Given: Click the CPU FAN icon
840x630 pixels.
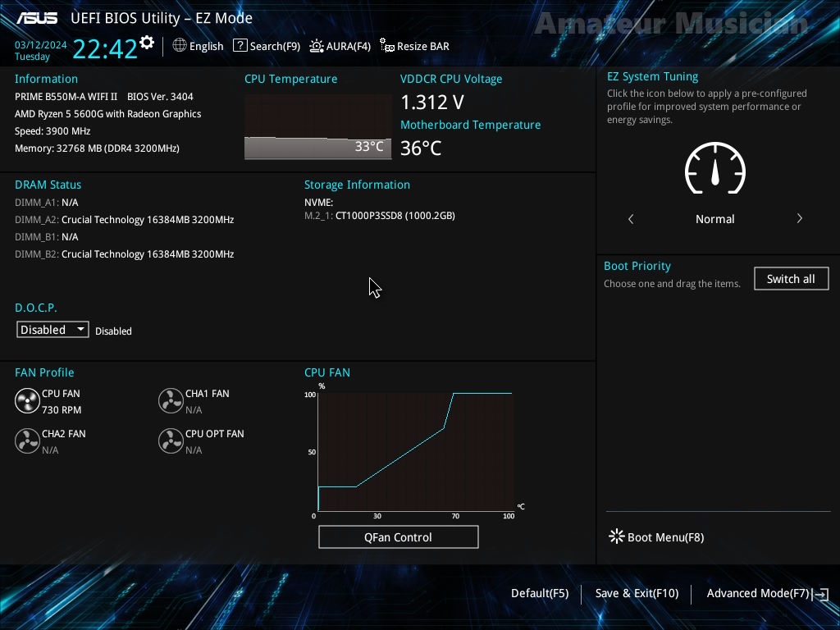Looking at the screenshot, I should pyautogui.click(x=27, y=401).
